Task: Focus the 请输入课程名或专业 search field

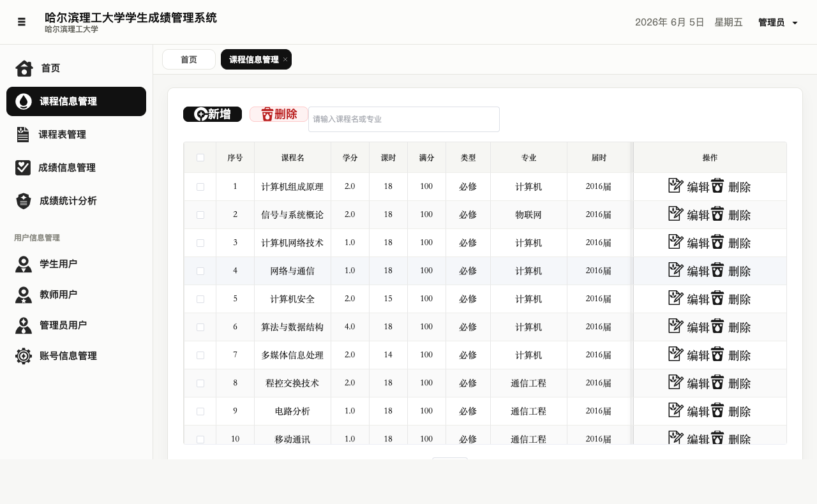Action: point(404,119)
